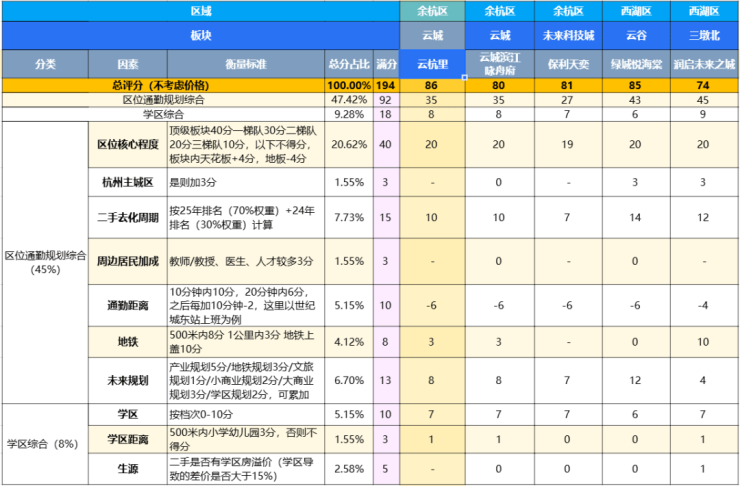The image size is (740, 486).
Task: Click the 总分占比 column header
Action: (x=348, y=63)
